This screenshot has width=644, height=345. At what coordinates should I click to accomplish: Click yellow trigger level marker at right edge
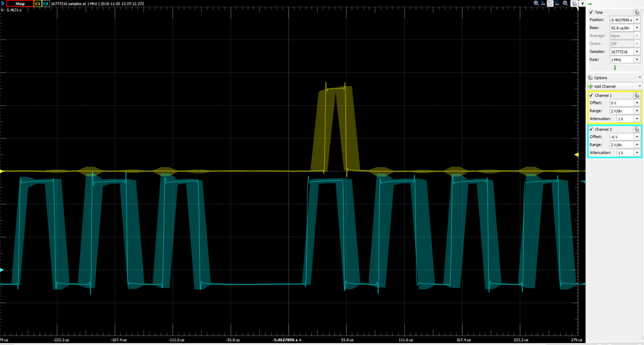click(576, 154)
